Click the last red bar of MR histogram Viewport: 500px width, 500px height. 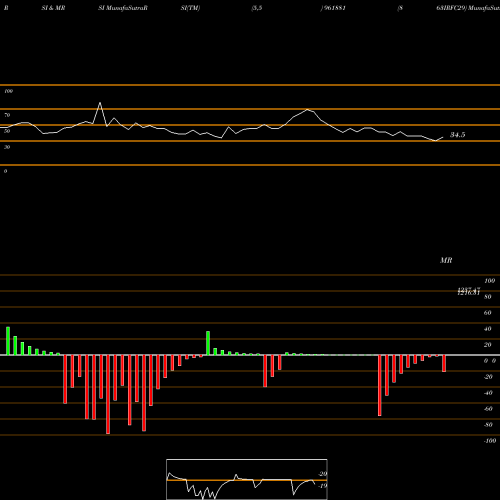[x=444, y=363]
